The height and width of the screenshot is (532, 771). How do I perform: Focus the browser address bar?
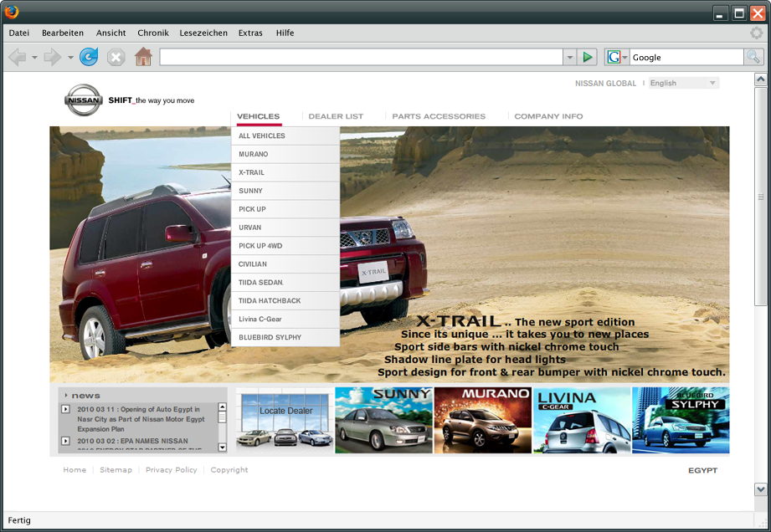362,57
